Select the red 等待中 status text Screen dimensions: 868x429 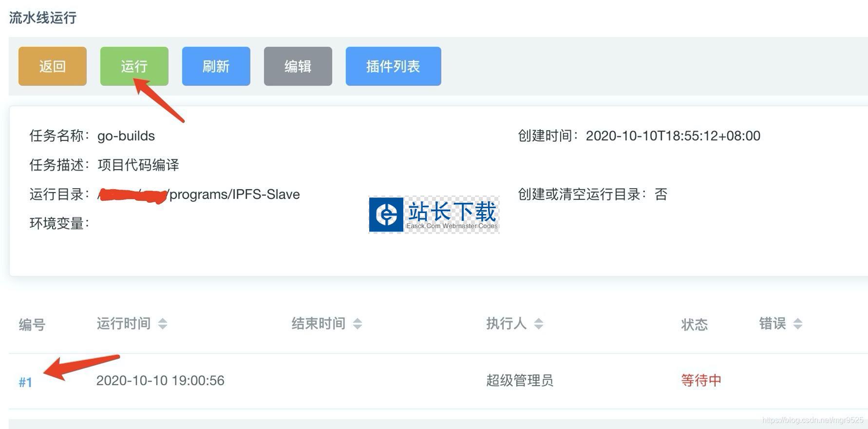[x=701, y=380]
